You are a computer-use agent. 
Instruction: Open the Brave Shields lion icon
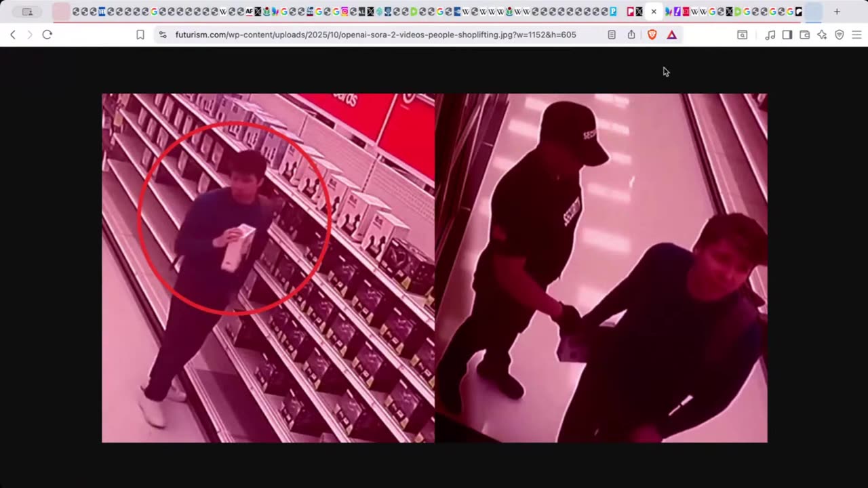pyautogui.click(x=652, y=35)
